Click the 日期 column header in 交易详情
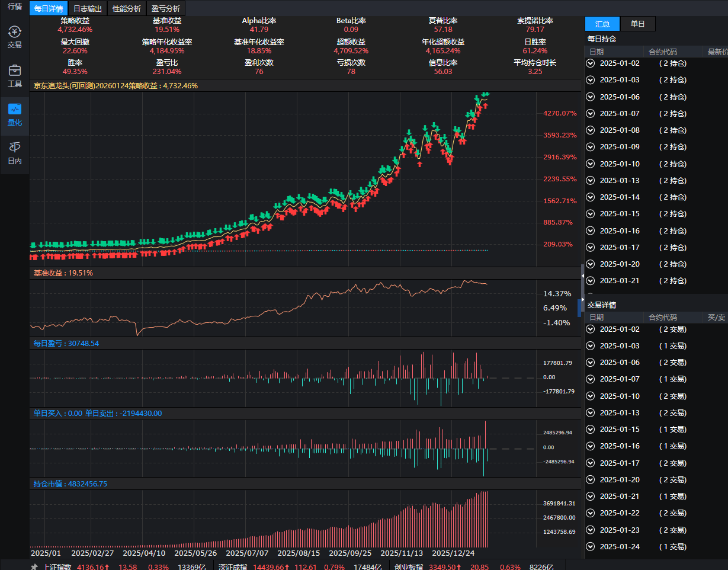The height and width of the screenshot is (570, 728). point(596,318)
